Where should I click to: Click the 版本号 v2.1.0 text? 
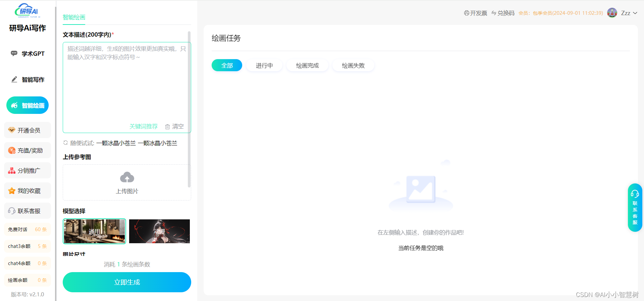click(28, 294)
